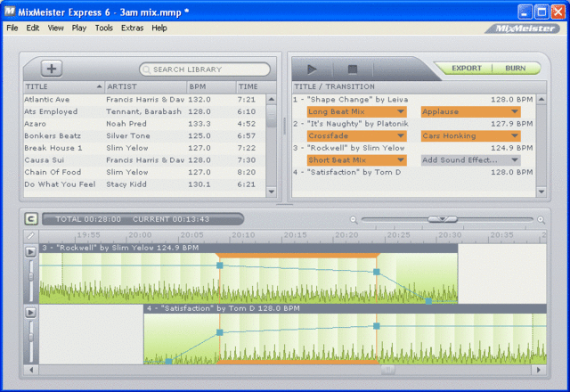Viewport: 570px width, 392px height.
Task: Sort library by ARTIST column
Action: [x=146, y=86]
